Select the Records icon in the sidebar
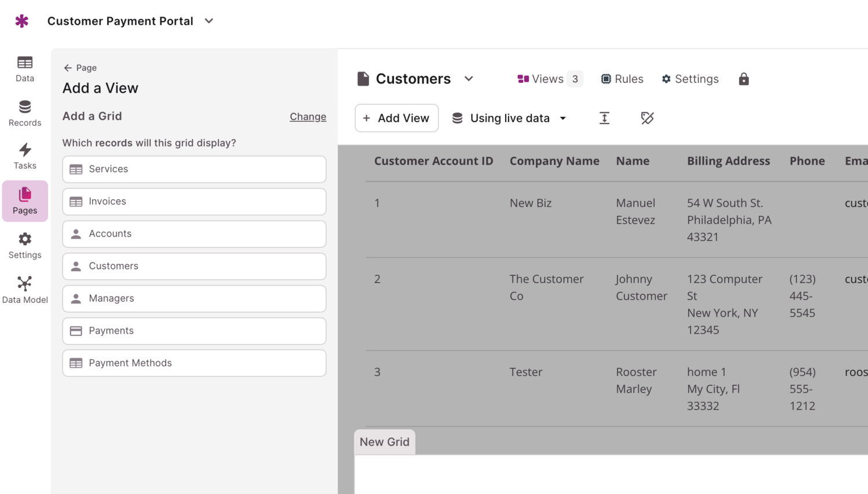The width and height of the screenshot is (868, 494). click(x=24, y=112)
